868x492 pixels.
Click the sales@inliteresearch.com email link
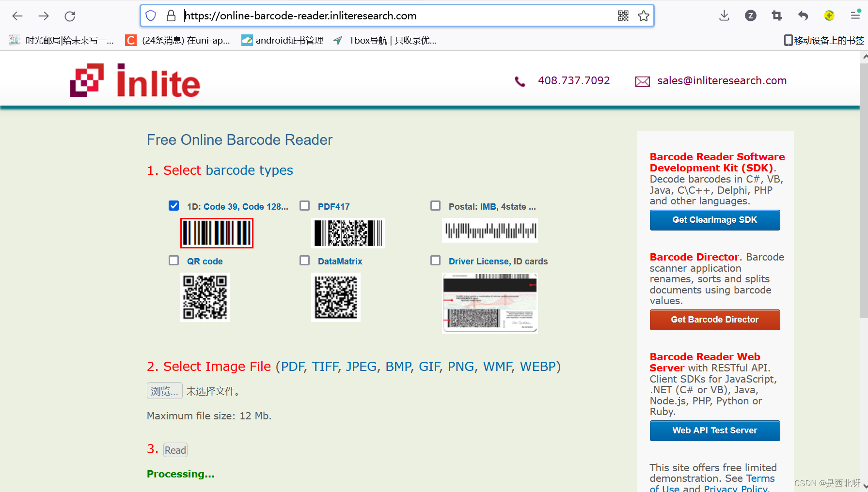pos(722,81)
